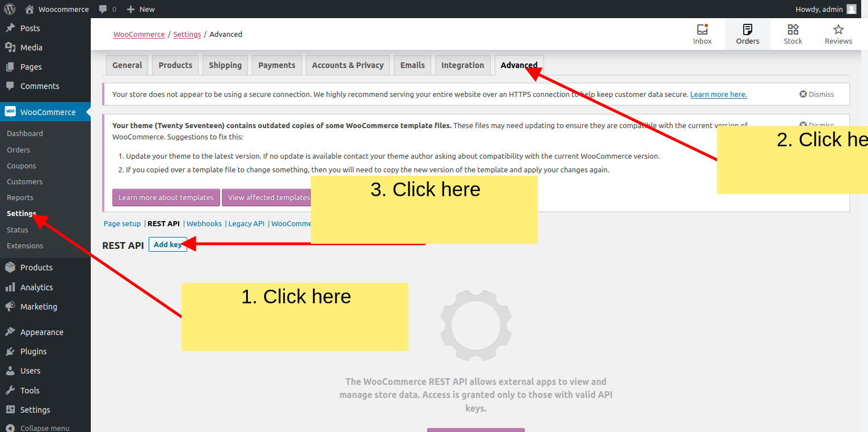Open the Emails settings tab
The height and width of the screenshot is (432, 868).
click(x=412, y=65)
